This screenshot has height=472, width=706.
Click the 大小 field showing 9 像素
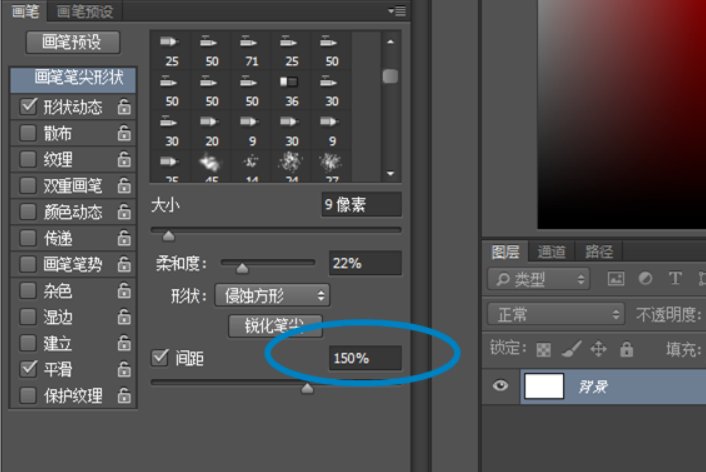(362, 204)
